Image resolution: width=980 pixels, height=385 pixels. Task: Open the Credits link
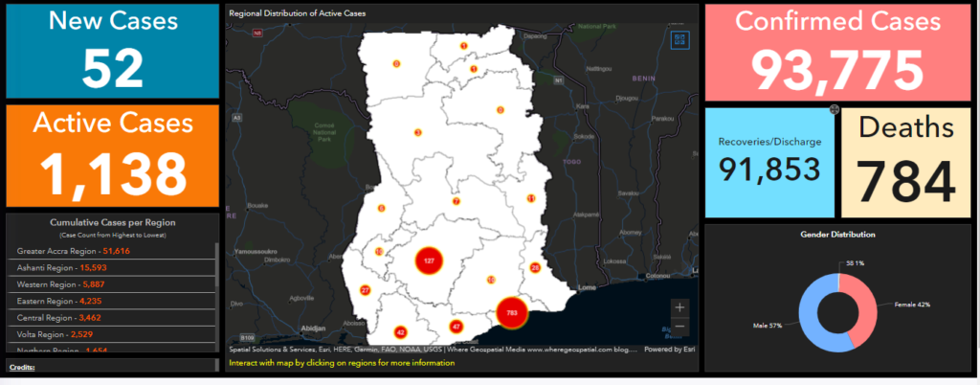tap(23, 367)
